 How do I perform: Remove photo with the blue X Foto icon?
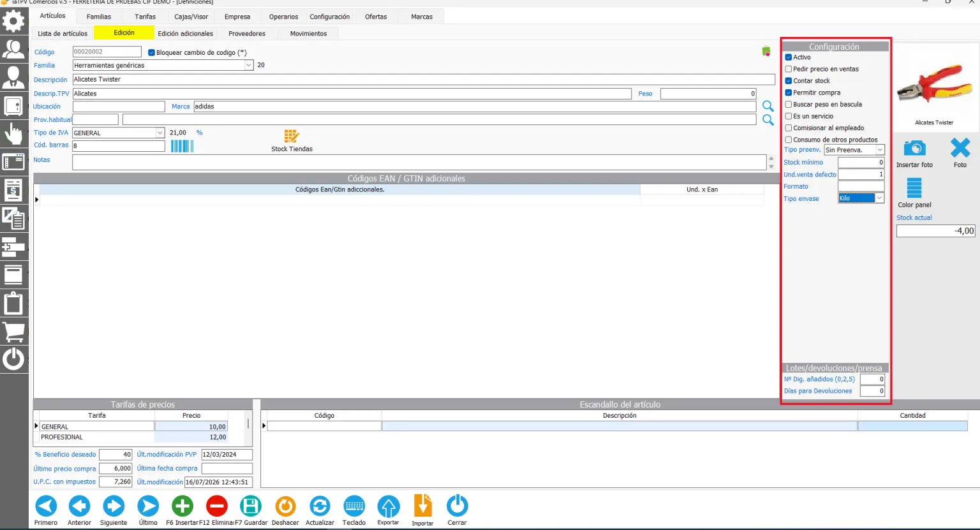960,148
